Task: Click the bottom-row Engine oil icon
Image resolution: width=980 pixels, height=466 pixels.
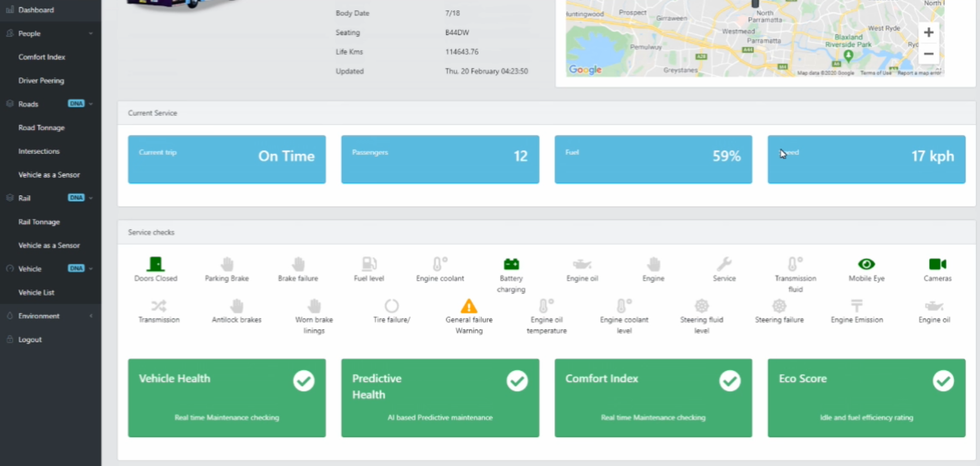Action: pos(934,306)
